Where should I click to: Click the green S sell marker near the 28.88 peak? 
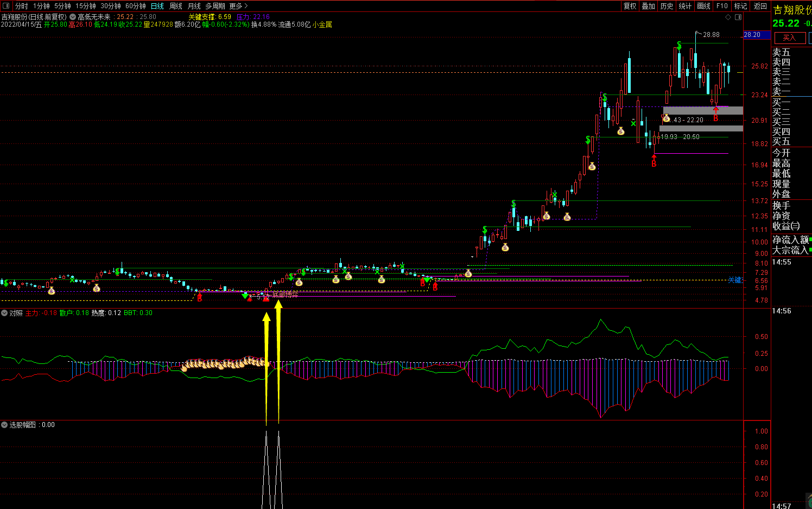679,46
